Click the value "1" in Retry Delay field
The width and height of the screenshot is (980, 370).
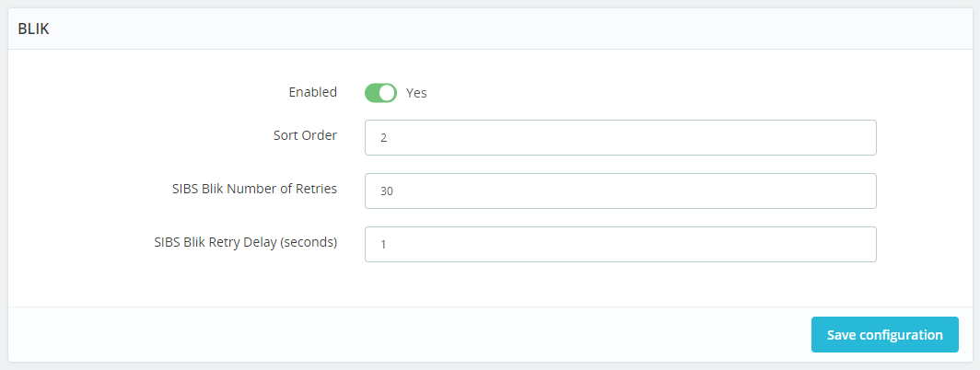(x=383, y=245)
